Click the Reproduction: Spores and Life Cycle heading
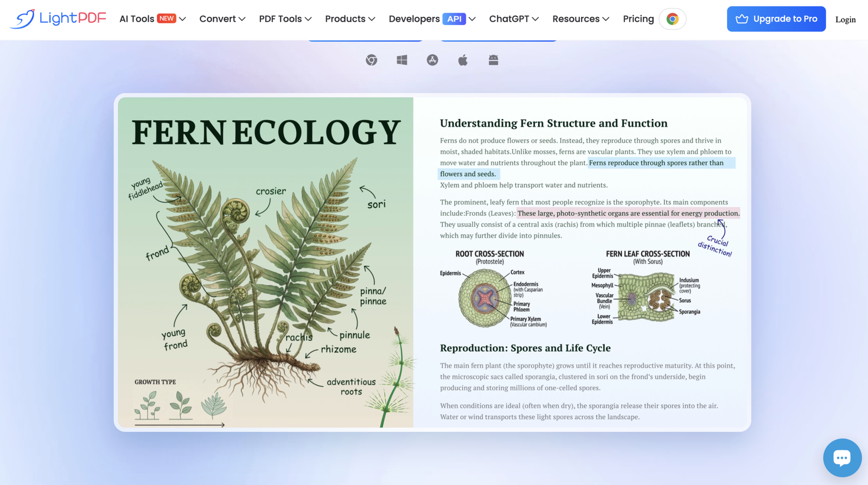Image resolution: width=868 pixels, height=485 pixels. (x=525, y=348)
